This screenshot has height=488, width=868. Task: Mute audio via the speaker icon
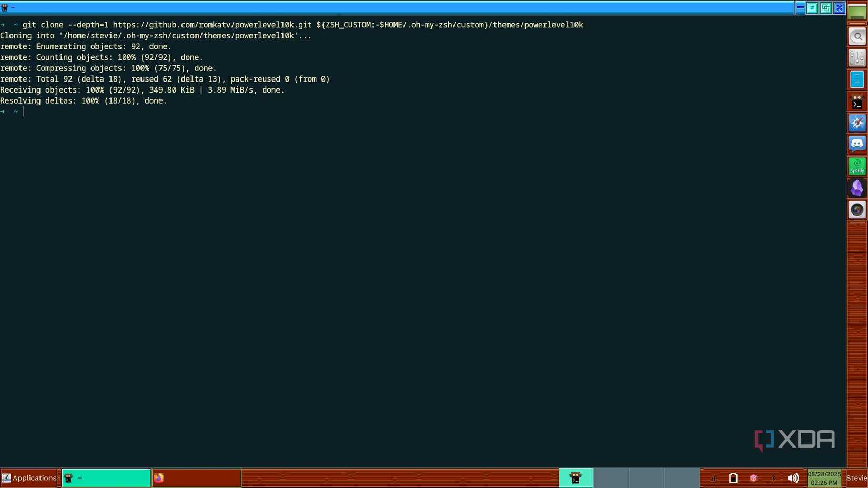click(793, 478)
